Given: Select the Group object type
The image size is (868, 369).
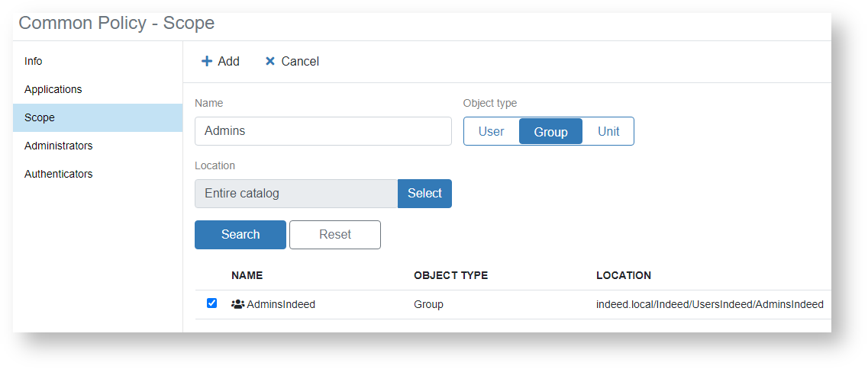Looking at the screenshot, I should [x=550, y=131].
